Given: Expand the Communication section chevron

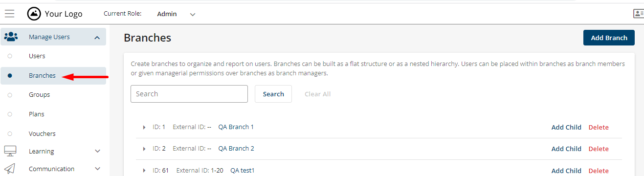Looking at the screenshot, I should (97, 169).
